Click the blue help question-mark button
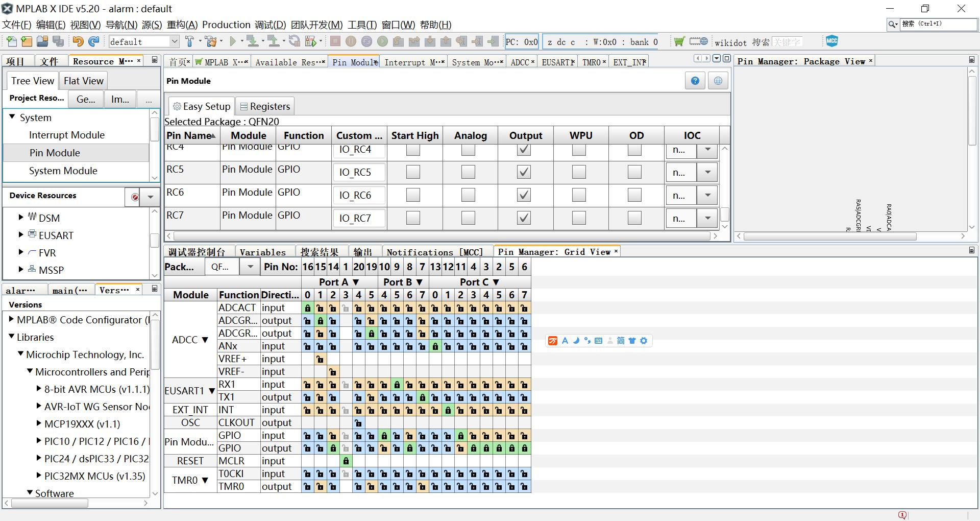The height and width of the screenshot is (521, 980). click(695, 81)
